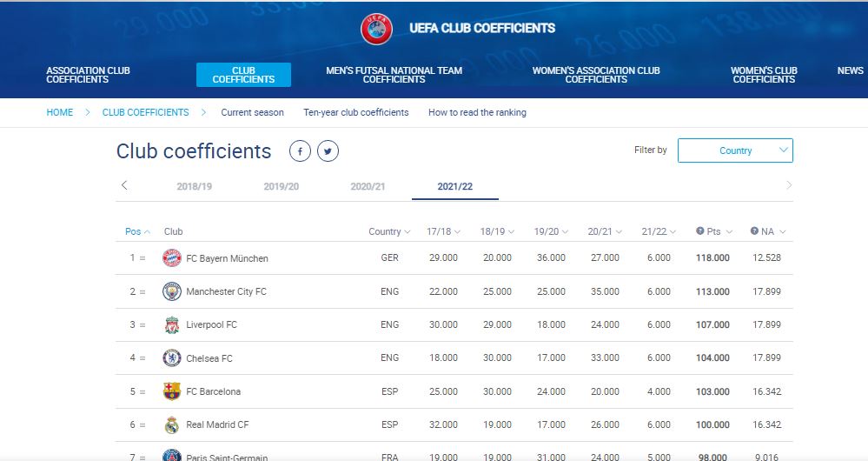Click the Liverpool FC crest

click(172, 324)
